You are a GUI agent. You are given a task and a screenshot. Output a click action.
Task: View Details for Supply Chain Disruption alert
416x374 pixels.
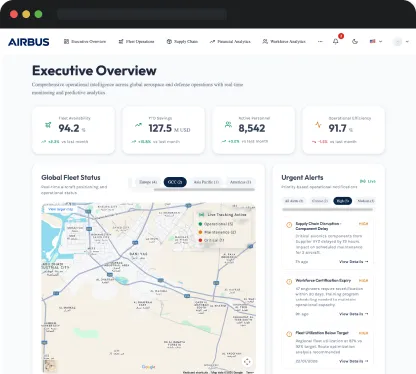[354, 262]
